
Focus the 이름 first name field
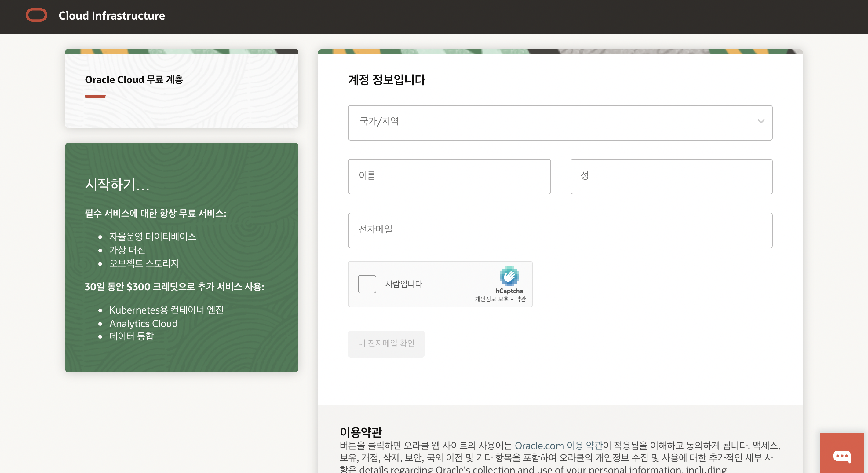coord(449,177)
